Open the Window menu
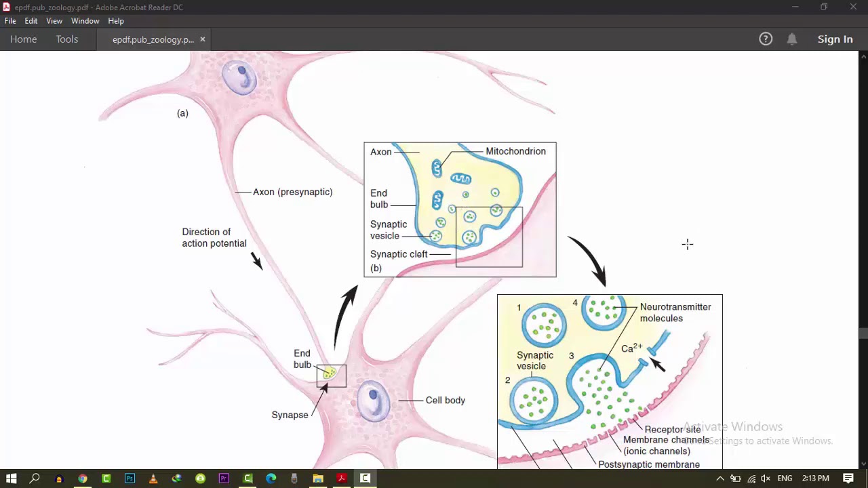 click(85, 21)
